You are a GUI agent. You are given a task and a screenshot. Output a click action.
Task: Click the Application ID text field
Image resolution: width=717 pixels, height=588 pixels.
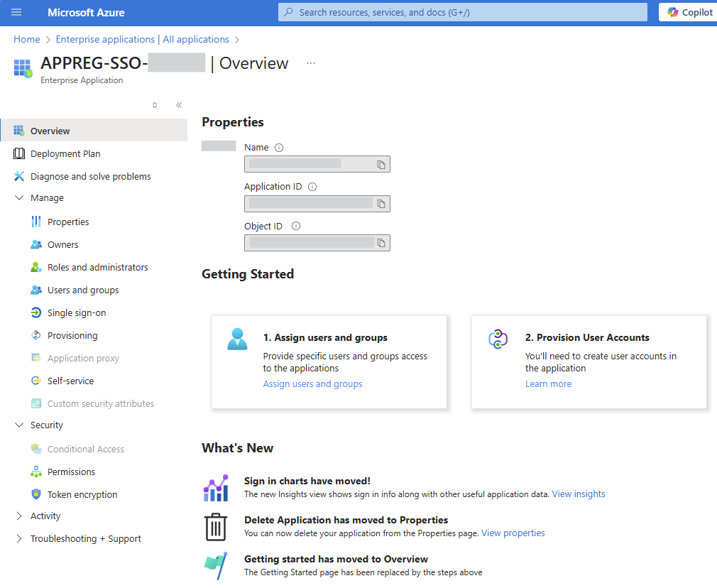click(x=317, y=204)
